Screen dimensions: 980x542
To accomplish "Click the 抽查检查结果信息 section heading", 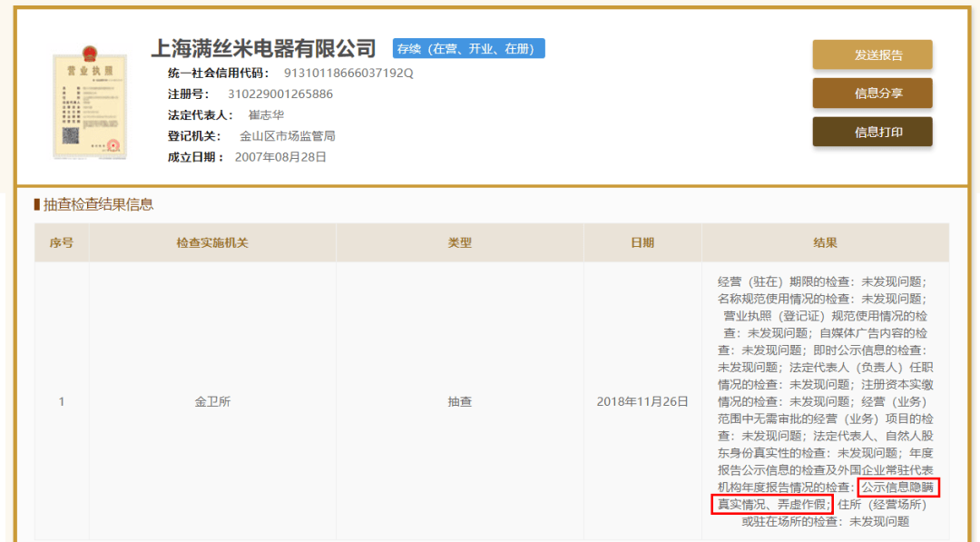I will (98, 204).
